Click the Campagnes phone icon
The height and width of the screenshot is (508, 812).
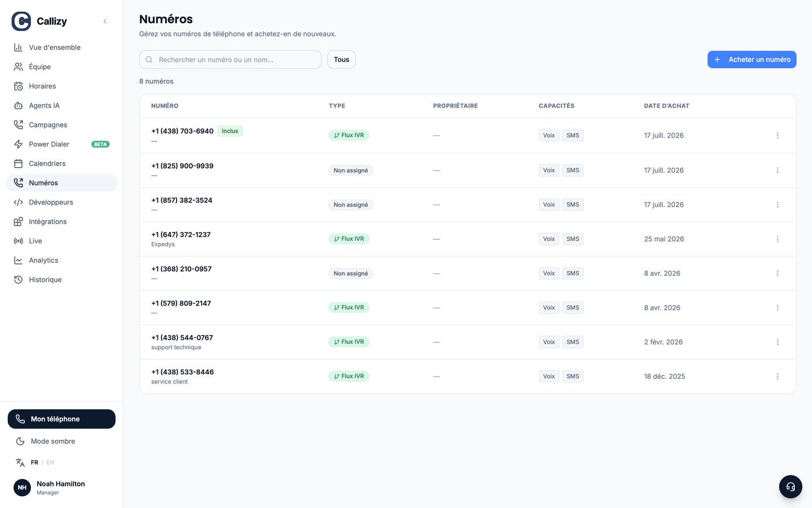click(x=18, y=124)
